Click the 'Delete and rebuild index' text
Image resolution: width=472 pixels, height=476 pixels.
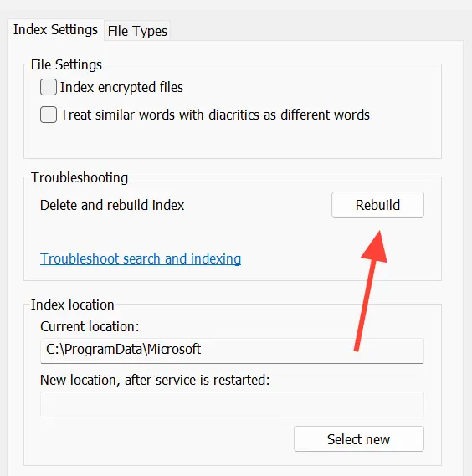112,205
